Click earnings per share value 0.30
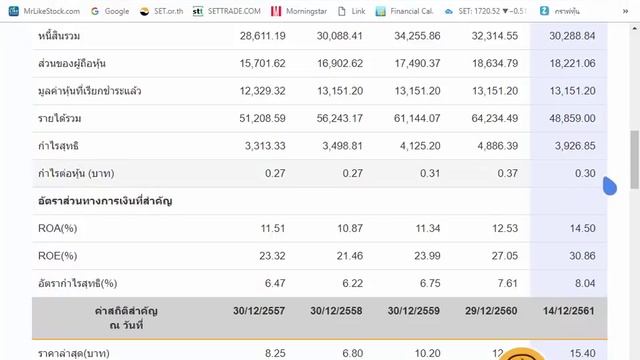This screenshot has width=640, height=360. [585, 173]
